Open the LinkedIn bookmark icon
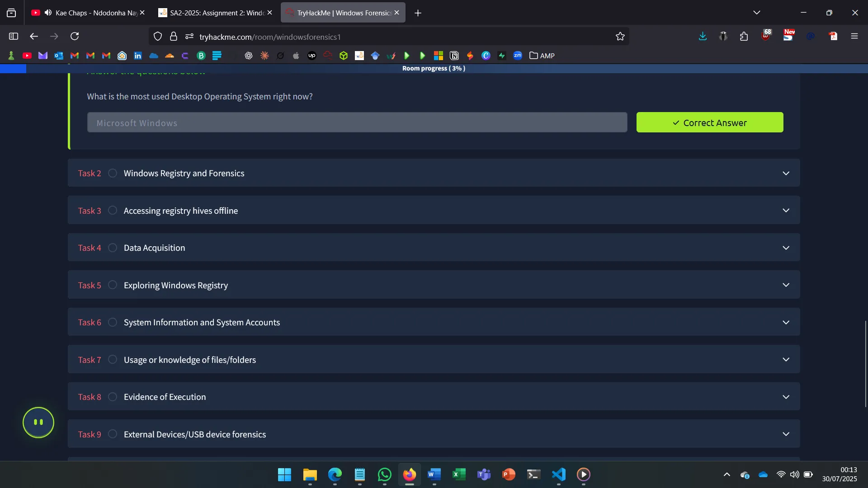Screen dimensions: 868x488 tap(138, 56)
